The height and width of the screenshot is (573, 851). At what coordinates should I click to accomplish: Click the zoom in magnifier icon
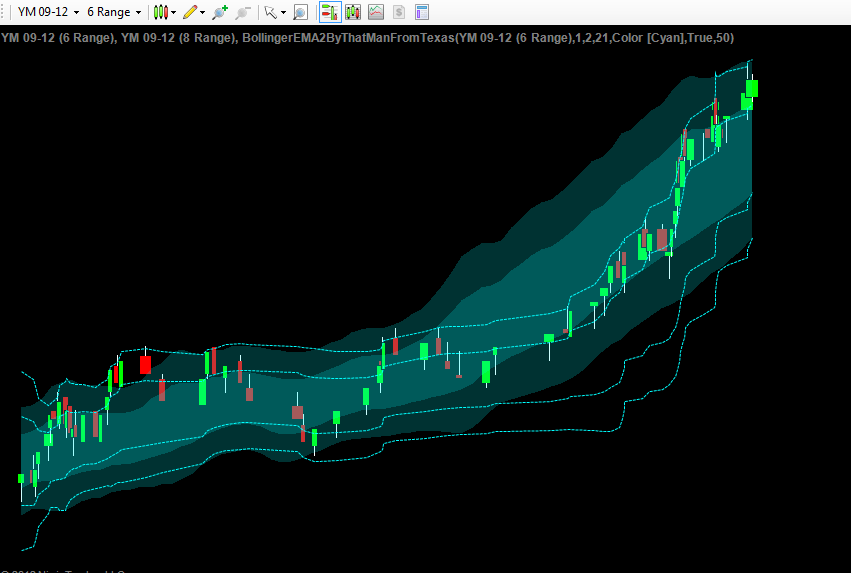point(220,12)
